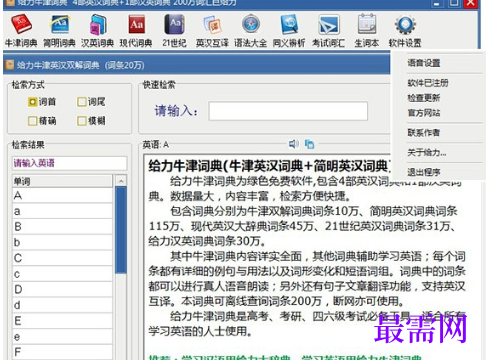This screenshot has width=486, height=360.
Task: Open the 现代词典 toolbar icon
Action: click(136, 31)
